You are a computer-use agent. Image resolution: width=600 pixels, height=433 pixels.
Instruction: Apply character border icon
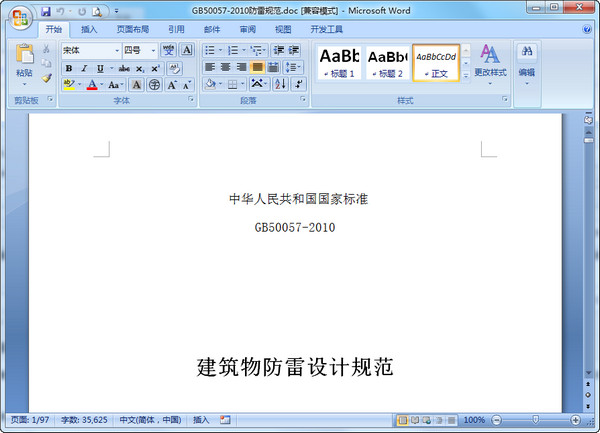[x=187, y=50]
